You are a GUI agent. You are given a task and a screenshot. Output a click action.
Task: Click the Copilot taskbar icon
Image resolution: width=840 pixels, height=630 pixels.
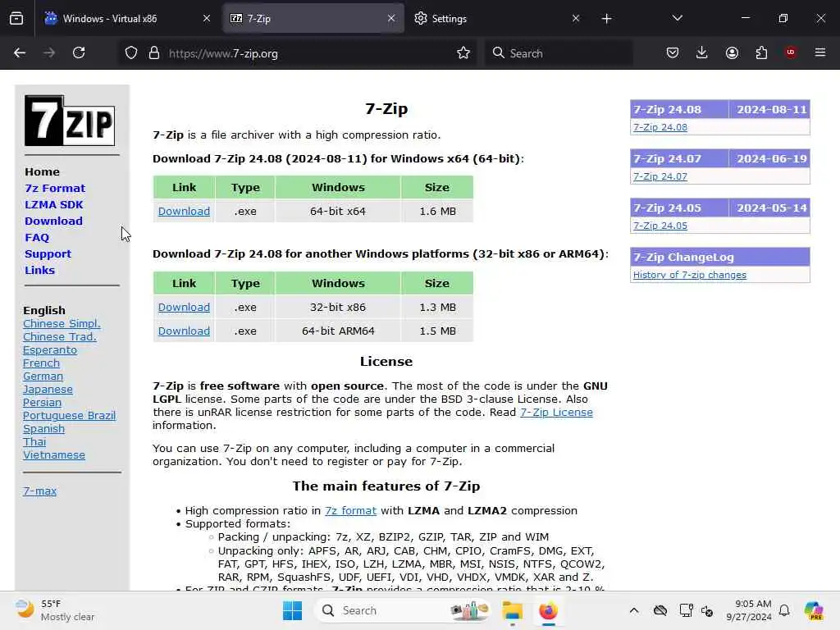[x=814, y=610]
